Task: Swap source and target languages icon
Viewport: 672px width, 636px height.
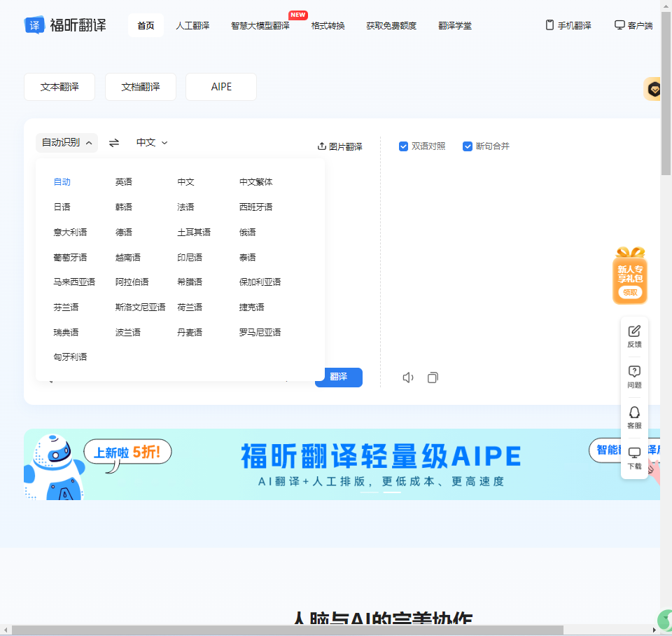Action: pyautogui.click(x=114, y=143)
